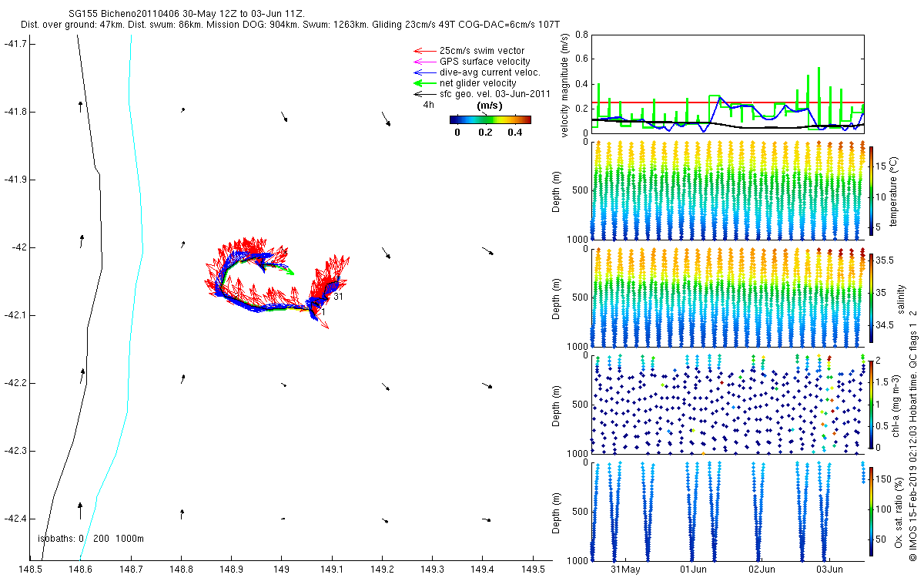The image size is (924, 578).
Task: Select the 'GPS surface velocity' legend label
Action: 485,62
